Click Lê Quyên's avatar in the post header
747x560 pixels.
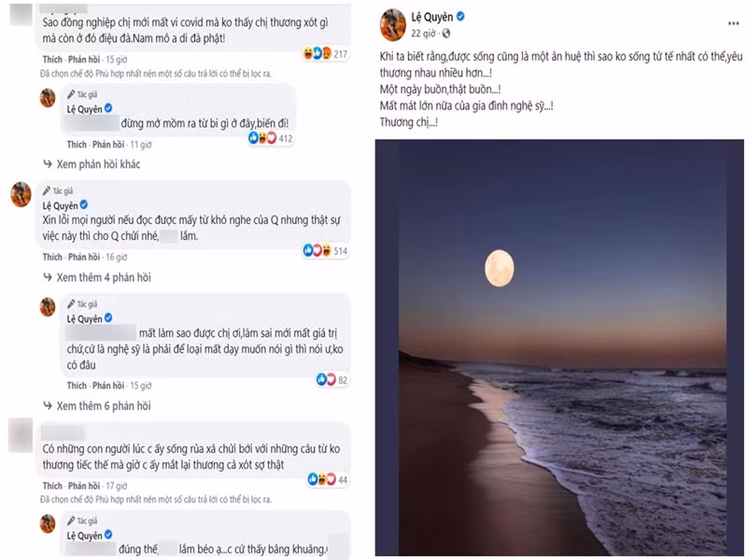click(x=392, y=22)
